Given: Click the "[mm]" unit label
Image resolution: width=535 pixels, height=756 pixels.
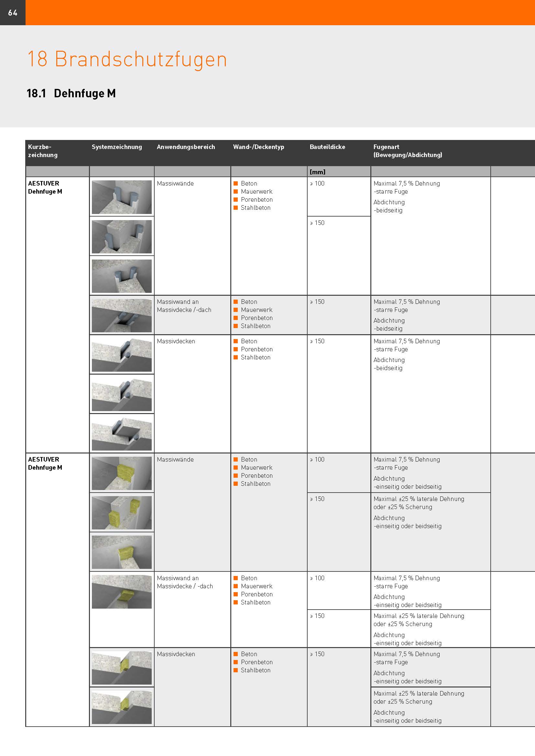Looking at the screenshot, I should (x=317, y=172).
